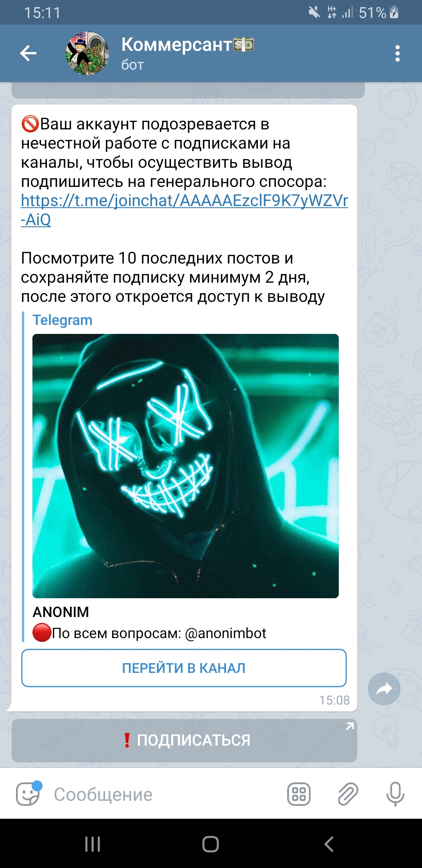The width and height of the screenshot is (422, 868).
Task: Open the t.me/joinchat invite link
Action: click(184, 210)
